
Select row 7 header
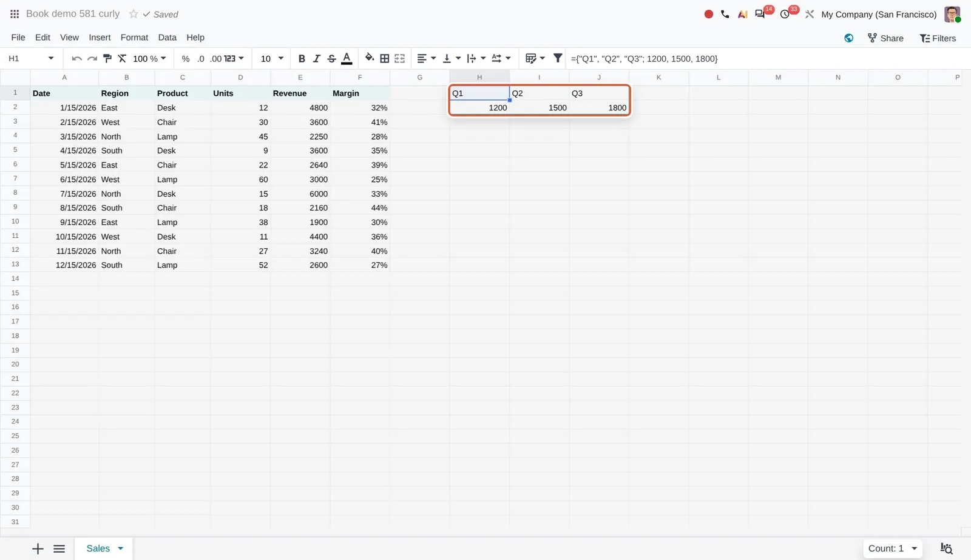pyautogui.click(x=15, y=179)
